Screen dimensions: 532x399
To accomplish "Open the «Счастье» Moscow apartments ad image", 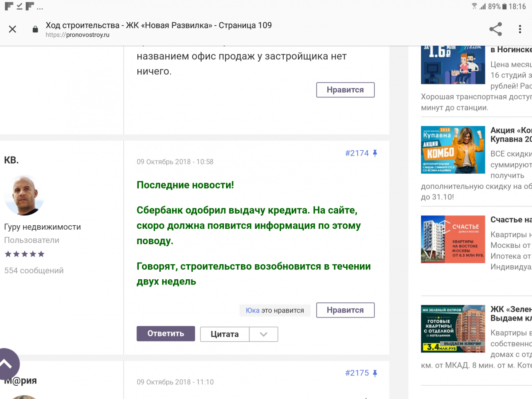I will click(453, 239).
